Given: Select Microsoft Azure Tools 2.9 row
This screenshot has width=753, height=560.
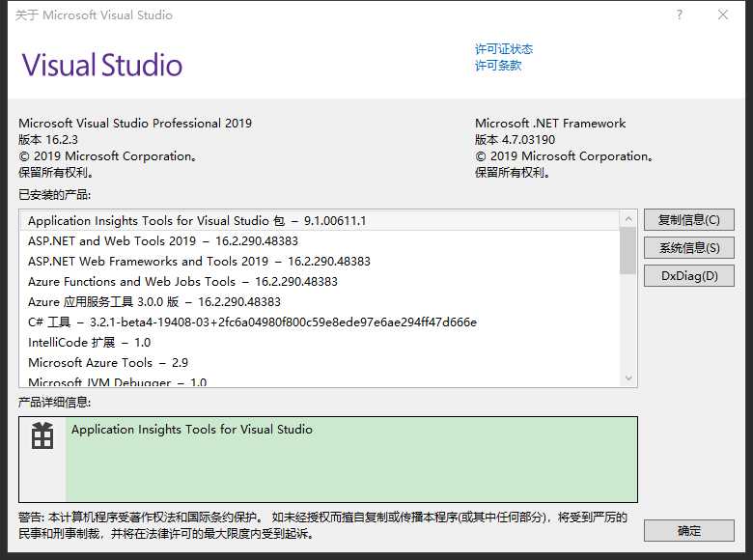Looking at the screenshot, I should [320, 362].
